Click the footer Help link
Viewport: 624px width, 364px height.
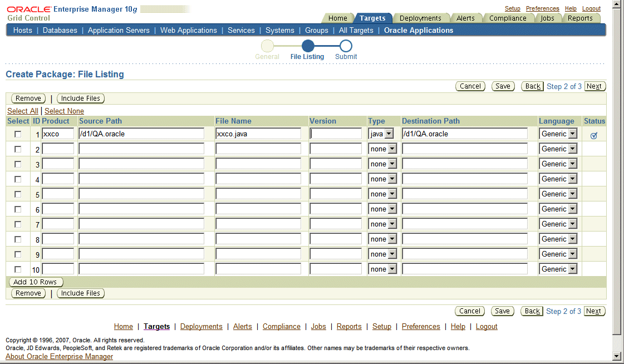click(458, 327)
